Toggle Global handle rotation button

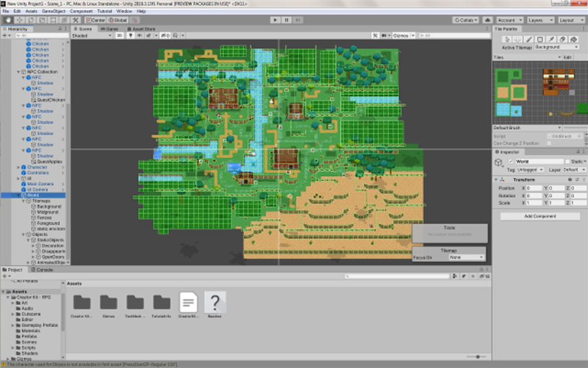[x=118, y=20]
